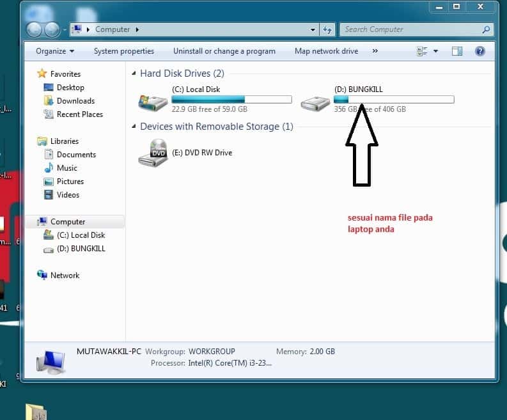Viewport: 507px width, 420px height.
Task: Click the (D:) BUNGKILL sidebar icon
Action: pyautogui.click(x=49, y=250)
